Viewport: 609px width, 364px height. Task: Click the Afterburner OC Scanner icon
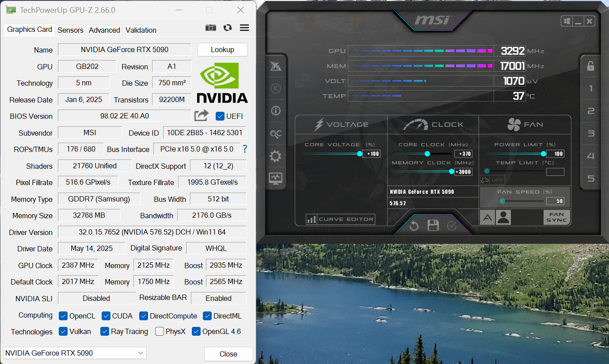click(276, 134)
